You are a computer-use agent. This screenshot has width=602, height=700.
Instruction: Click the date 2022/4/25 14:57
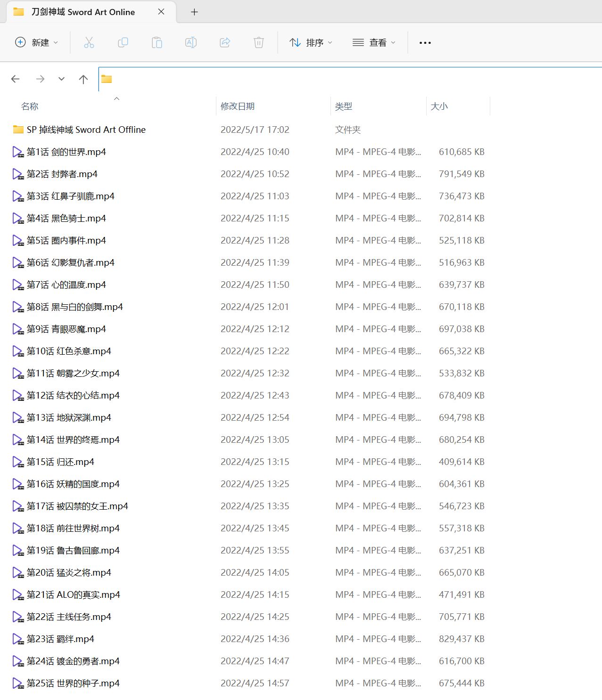click(x=255, y=683)
